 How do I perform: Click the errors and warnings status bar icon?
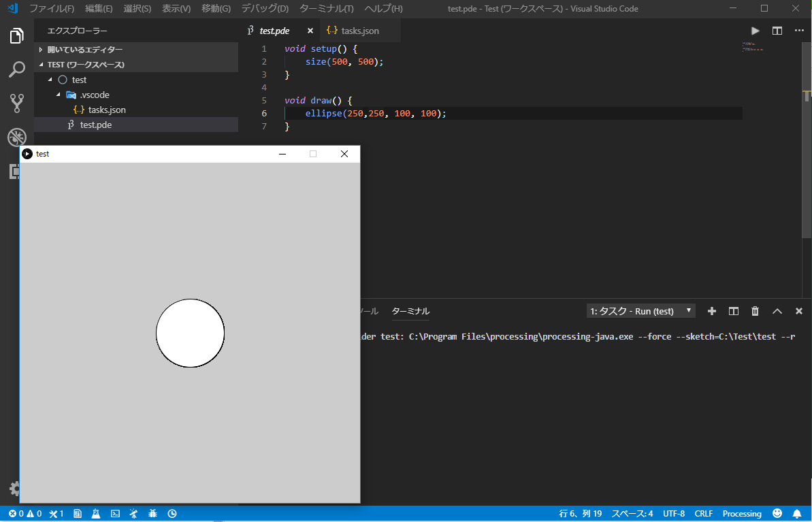[25, 513]
